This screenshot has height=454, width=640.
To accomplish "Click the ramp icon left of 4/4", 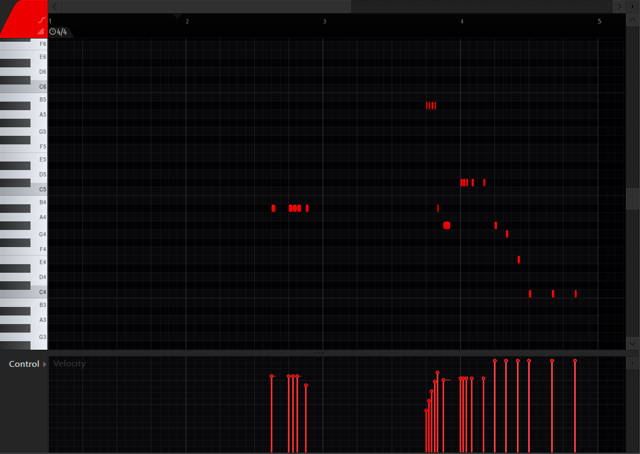I will 41,31.
